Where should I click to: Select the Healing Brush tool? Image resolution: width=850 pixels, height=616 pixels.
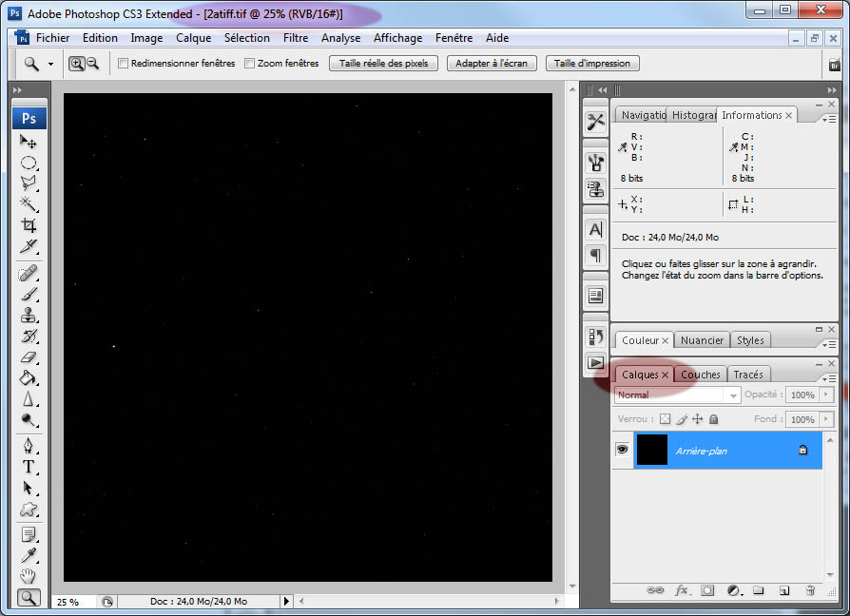pyautogui.click(x=29, y=274)
